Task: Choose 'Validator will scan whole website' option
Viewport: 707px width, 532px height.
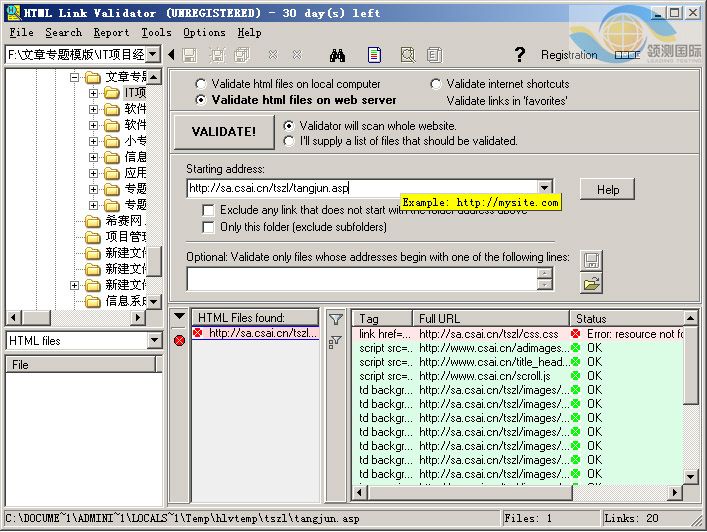Action: [289, 126]
